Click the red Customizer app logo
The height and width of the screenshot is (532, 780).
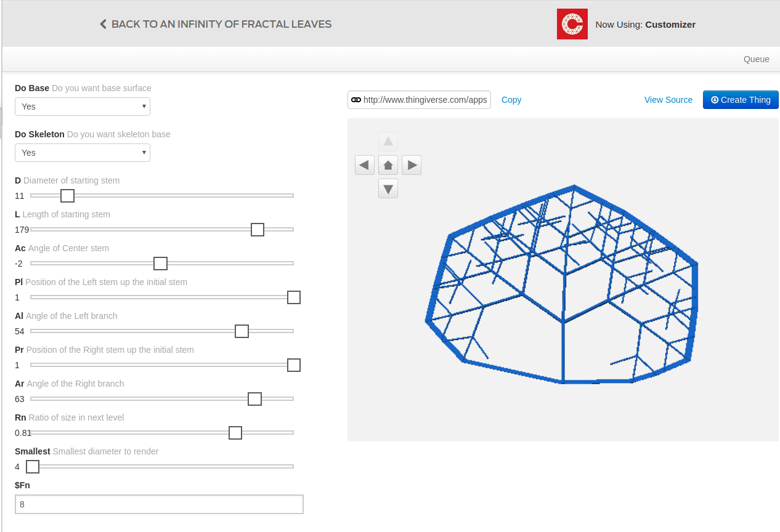coord(572,24)
